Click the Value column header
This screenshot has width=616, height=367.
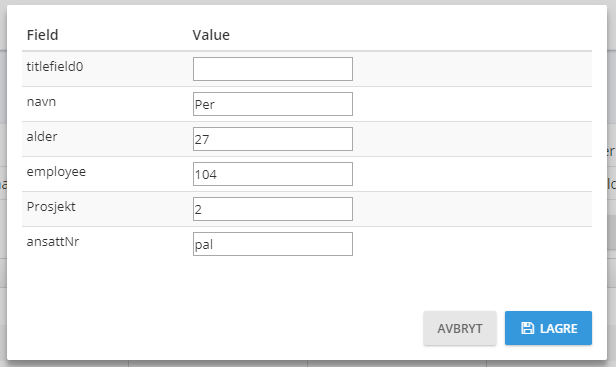211,35
